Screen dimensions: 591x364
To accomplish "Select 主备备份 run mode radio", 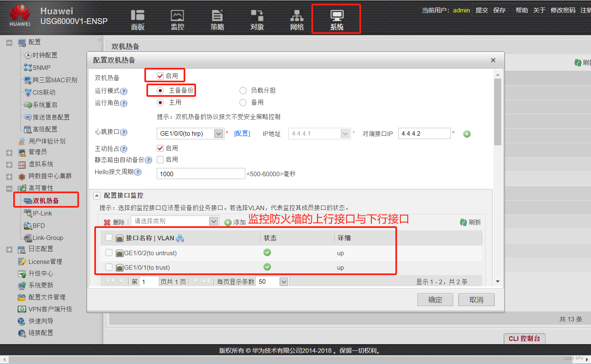I will tap(160, 90).
